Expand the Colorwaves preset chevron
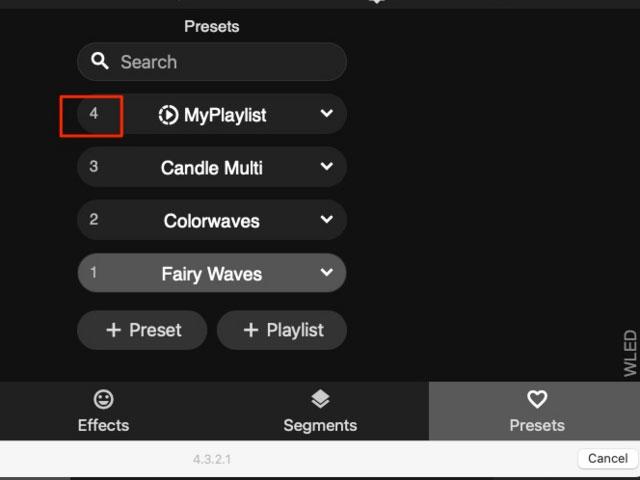This screenshot has height=480, width=640. pos(326,220)
